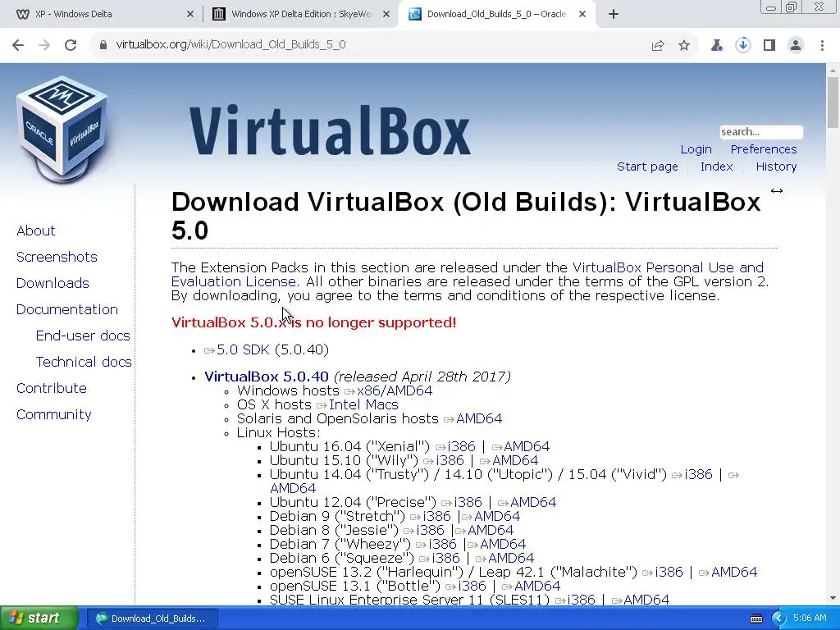Toggle the browser side panel
This screenshot has width=840, height=630.
(x=769, y=46)
